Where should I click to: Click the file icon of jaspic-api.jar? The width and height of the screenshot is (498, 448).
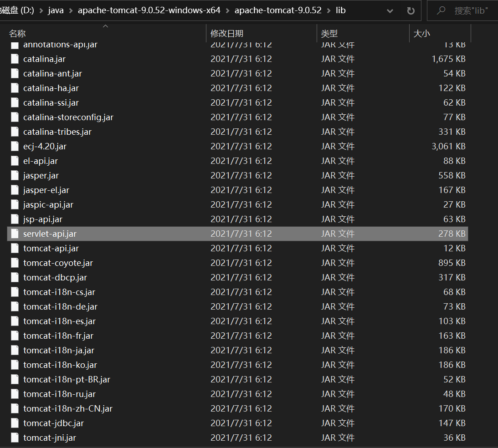tap(15, 205)
